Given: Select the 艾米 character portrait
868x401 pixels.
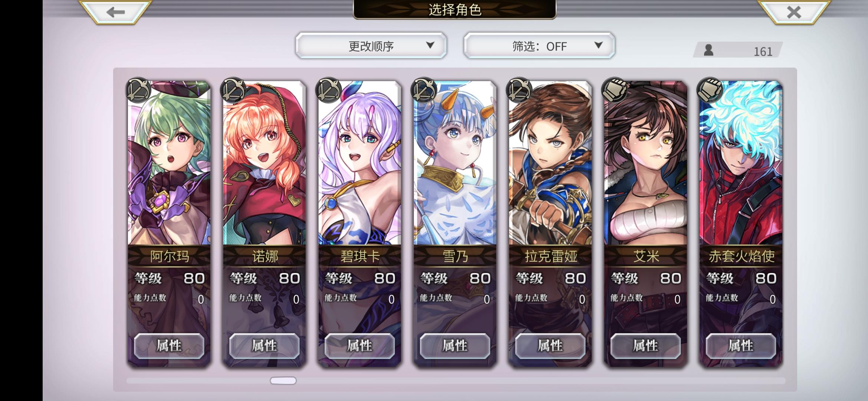Looking at the screenshot, I should tap(645, 163).
